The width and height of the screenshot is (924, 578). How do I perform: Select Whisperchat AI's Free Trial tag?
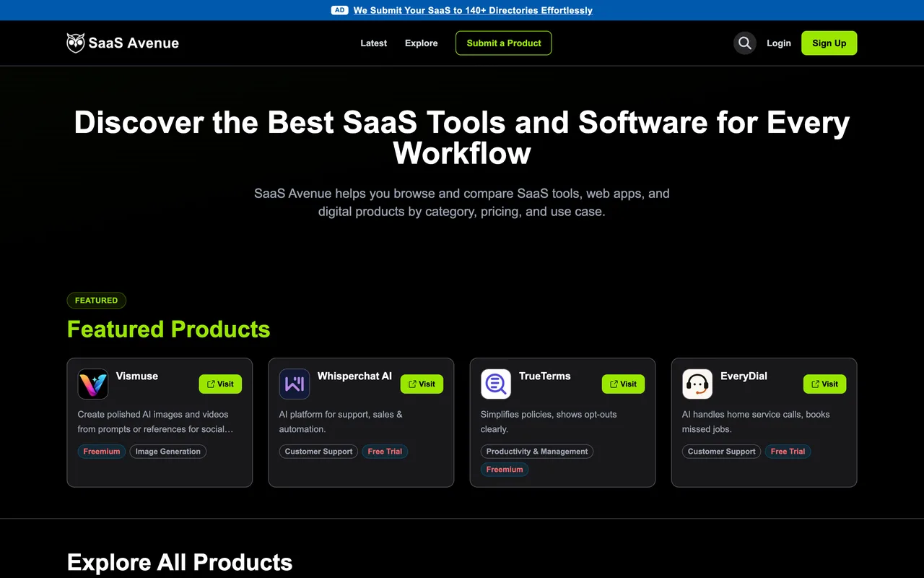(x=385, y=452)
